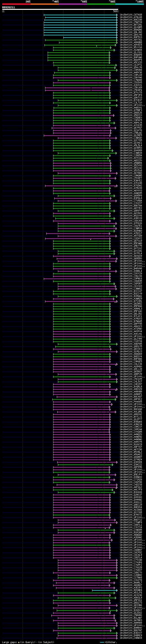Select label UniRef100_A6TRW3
The height and width of the screenshot is (644, 146).
click(x=131, y=173)
